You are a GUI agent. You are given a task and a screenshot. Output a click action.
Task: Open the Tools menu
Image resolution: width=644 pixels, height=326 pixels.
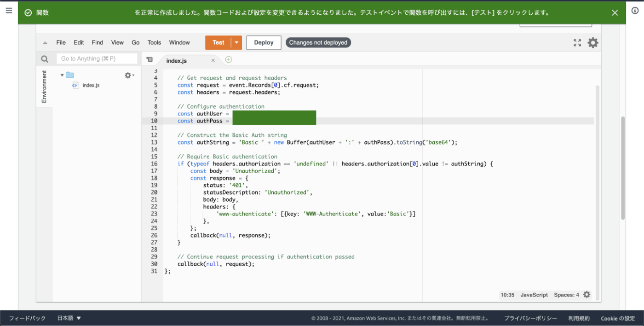pyautogui.click(x=154, y=42)
